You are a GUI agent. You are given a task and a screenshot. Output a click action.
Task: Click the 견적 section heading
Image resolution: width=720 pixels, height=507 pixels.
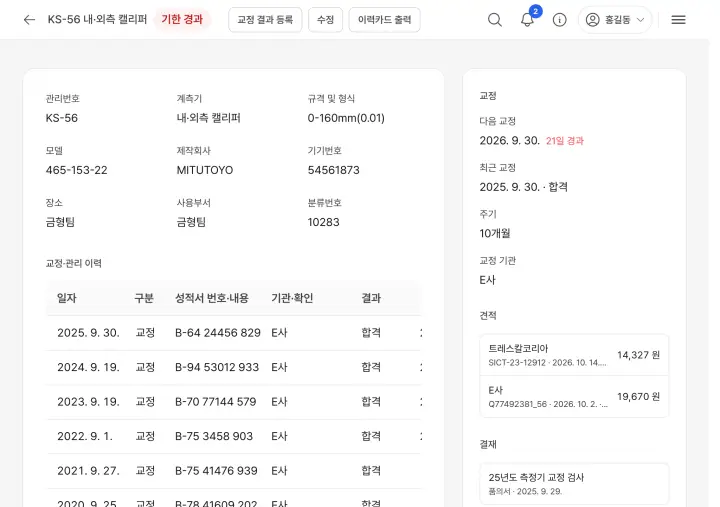pyautogui.click(x=488, y=315)
